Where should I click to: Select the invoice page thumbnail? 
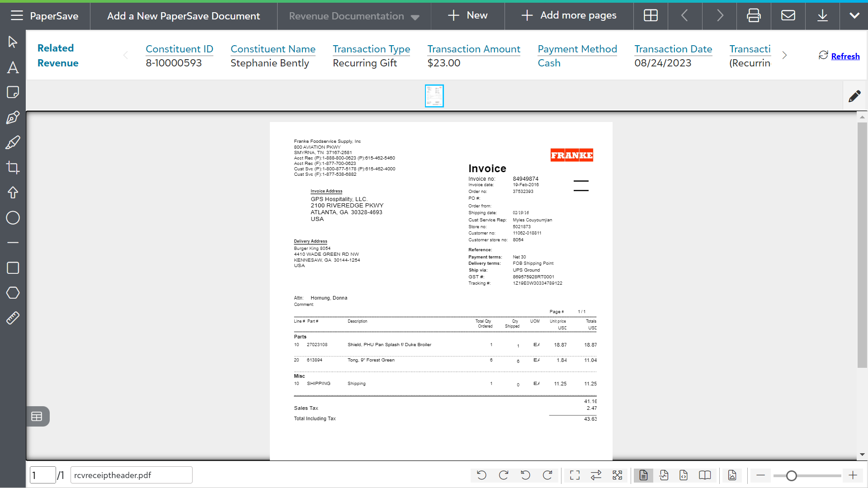[x=434, y=96]
